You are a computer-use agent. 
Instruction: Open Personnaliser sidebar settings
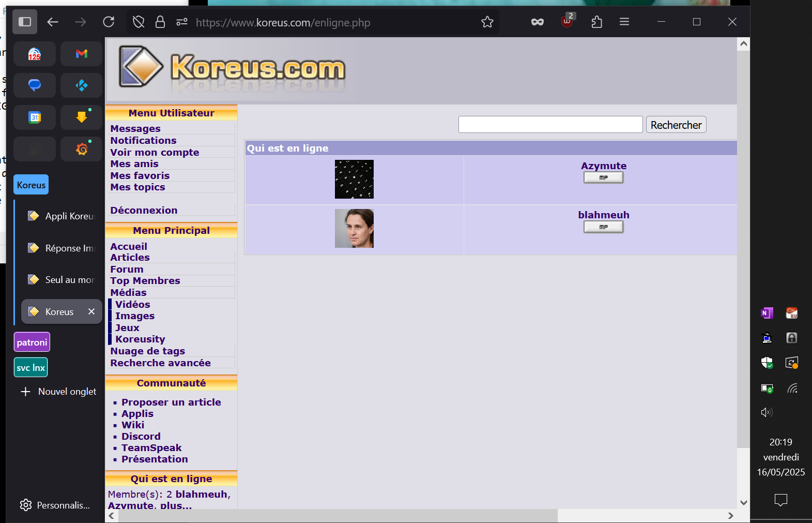[x=55, y=505]
